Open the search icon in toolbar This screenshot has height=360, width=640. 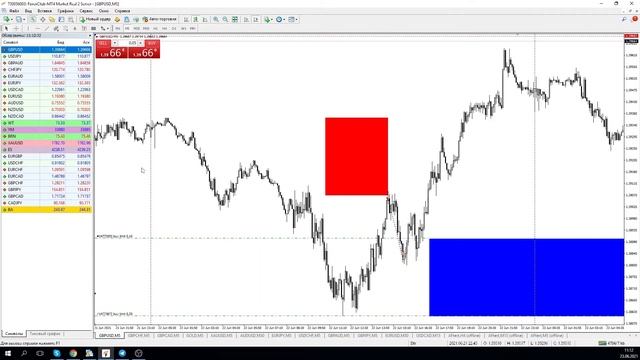[624, 19]
